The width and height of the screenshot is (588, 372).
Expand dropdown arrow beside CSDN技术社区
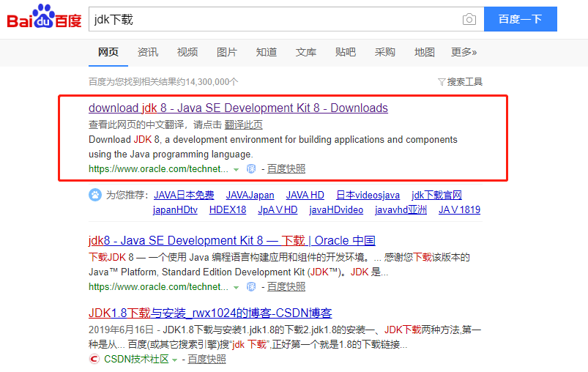pyautogui.click(x=174, y=360)
